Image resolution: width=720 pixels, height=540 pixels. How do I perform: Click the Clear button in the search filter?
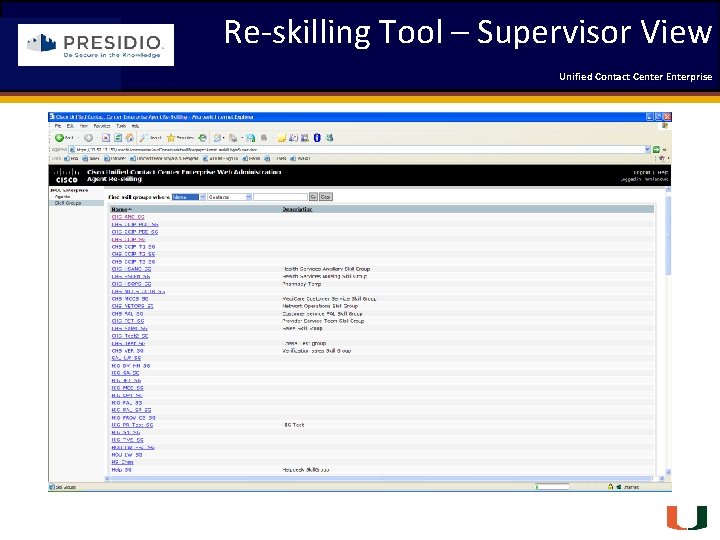326,197
